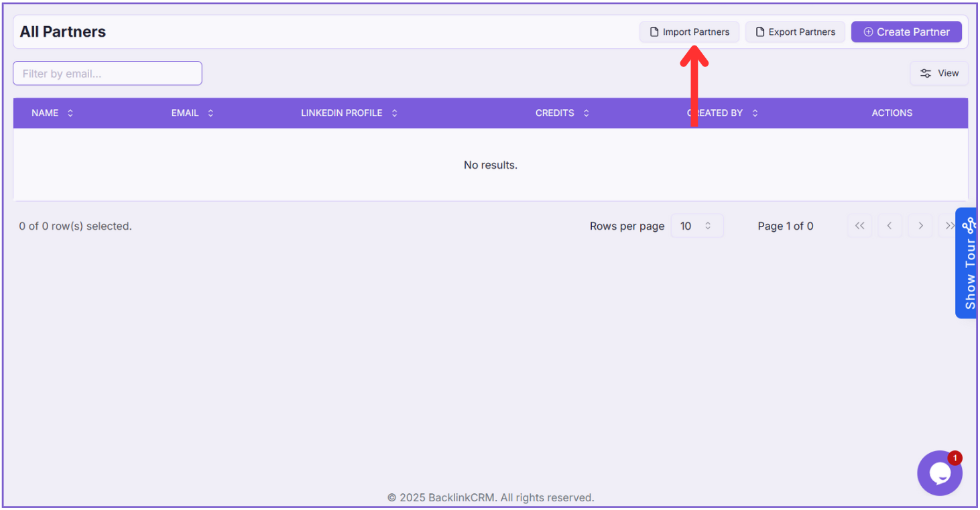Sort by the CREDITS column arrows
This screenshot has height=510, width=980.
point(586,113)
